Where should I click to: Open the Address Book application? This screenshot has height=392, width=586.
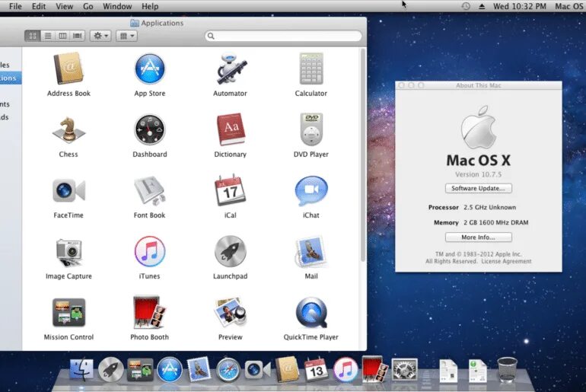tap(68, 69)
